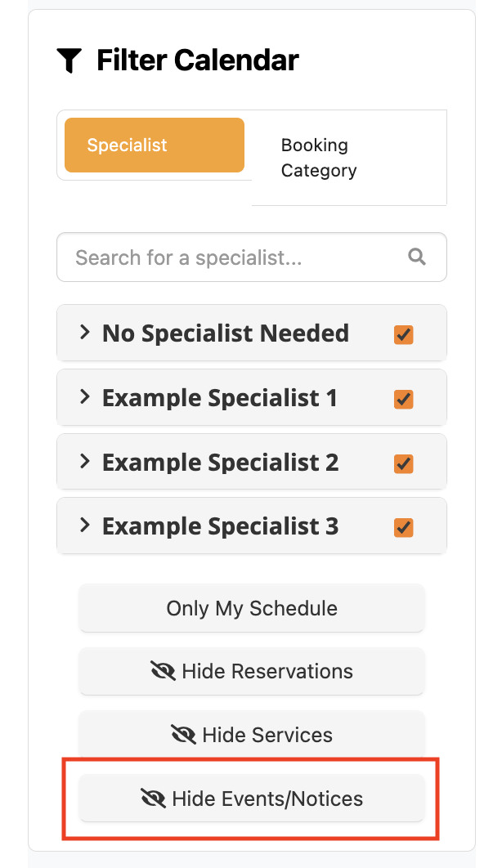Toggle Hide Reservations visibility
The image size is (502, 868).
click(251, 670)
